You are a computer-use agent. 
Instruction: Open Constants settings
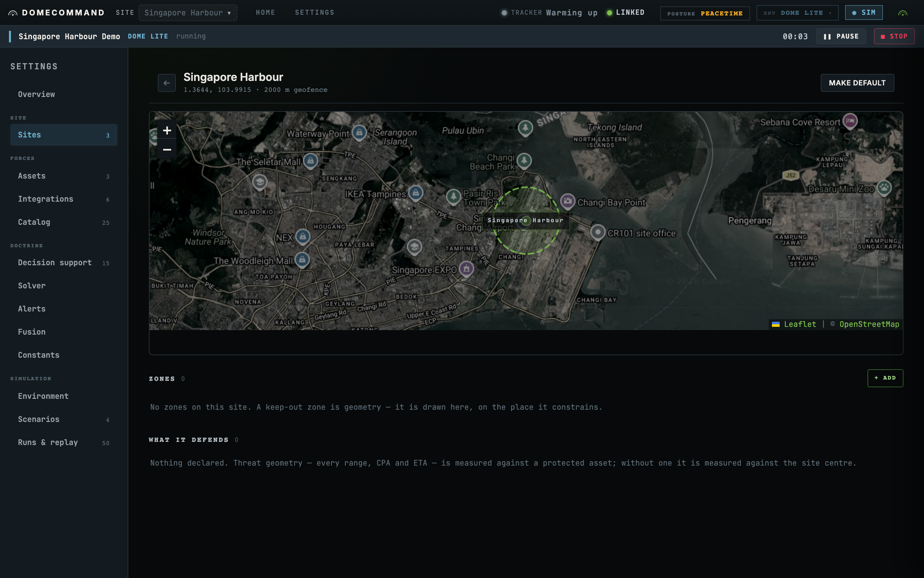pyautogui.click(x=64, y=355)
